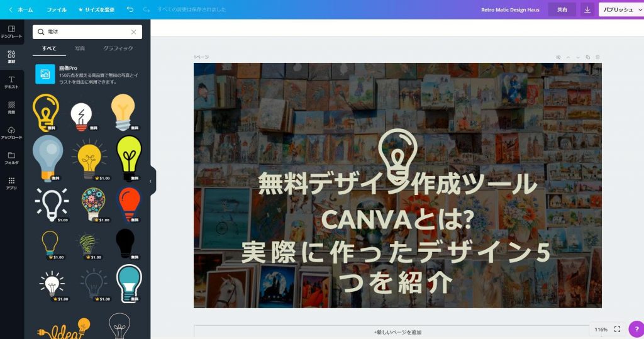Image resolution: width=644 pixels, height=339 pixels.
Task: Select the small thin yellow outline bulb
Action: [x=50, y=245]
